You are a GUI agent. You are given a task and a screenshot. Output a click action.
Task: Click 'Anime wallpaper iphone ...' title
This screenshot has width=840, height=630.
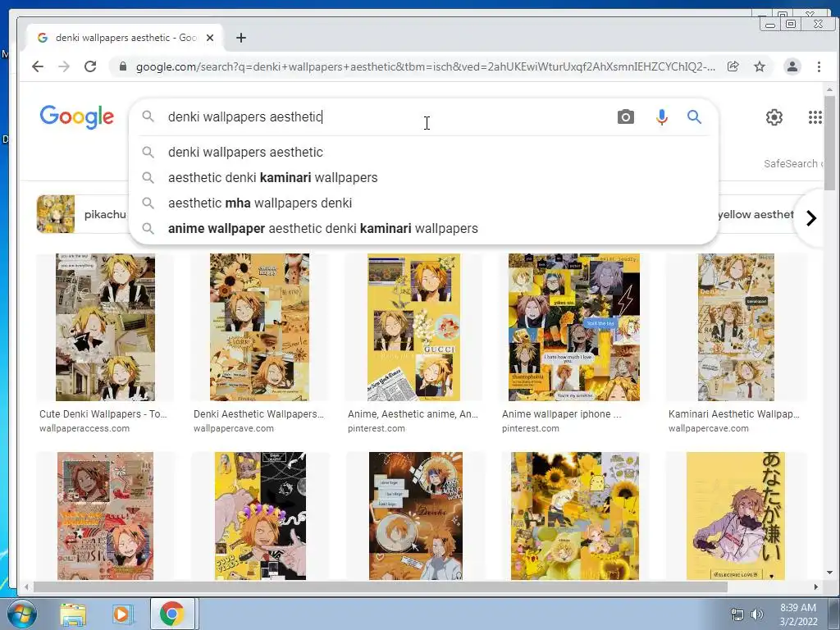(x=561, y=414)
